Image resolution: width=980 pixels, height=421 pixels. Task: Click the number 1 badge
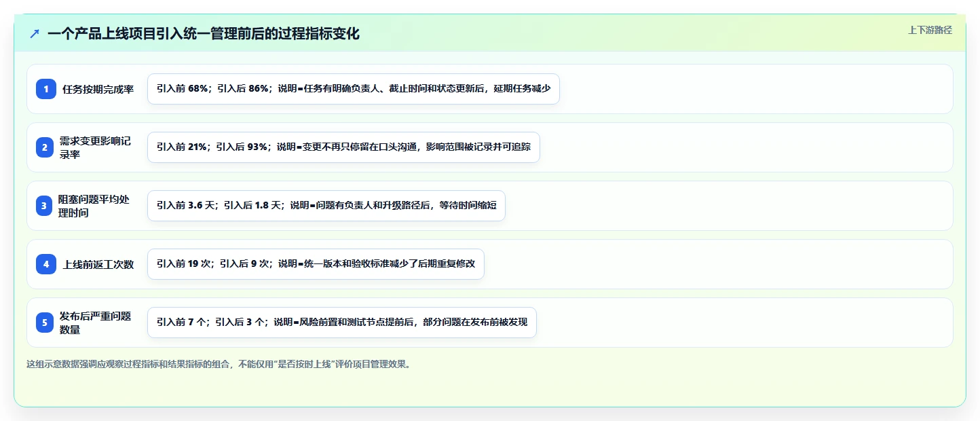(46, 89)
